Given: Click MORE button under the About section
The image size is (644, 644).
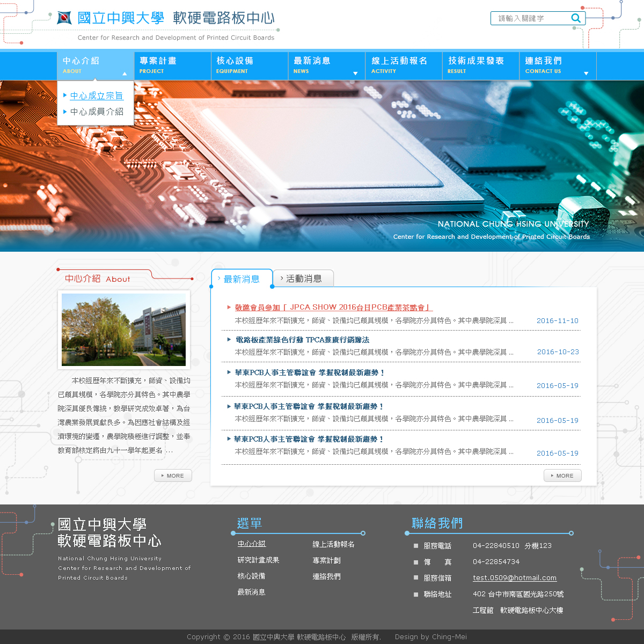Looking at the screenshot, I should coord(173,475).
